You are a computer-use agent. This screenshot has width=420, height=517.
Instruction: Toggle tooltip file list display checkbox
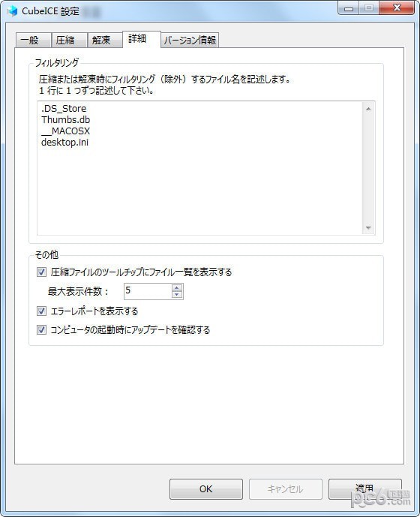tap(41, 272)
